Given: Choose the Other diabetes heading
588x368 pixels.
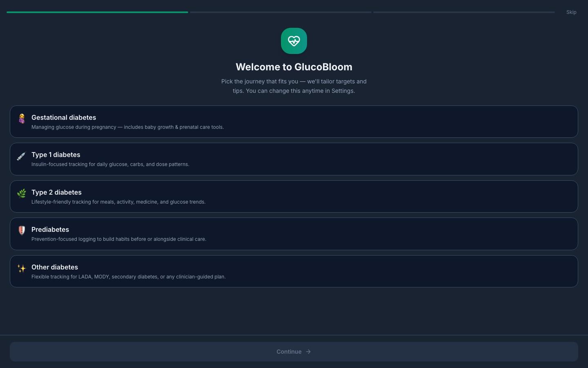Looking at the screenshot, I should (55, 267).
